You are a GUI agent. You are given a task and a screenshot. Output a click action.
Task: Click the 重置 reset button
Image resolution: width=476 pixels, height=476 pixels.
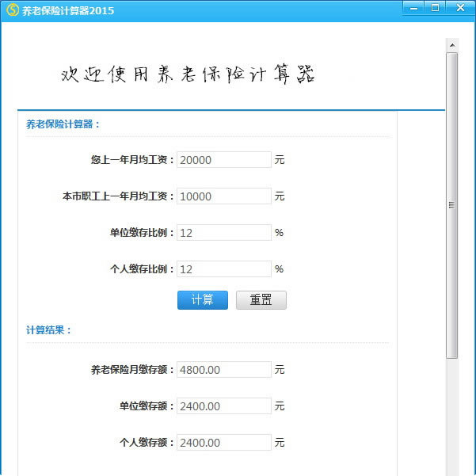click(x=261, y=300)
